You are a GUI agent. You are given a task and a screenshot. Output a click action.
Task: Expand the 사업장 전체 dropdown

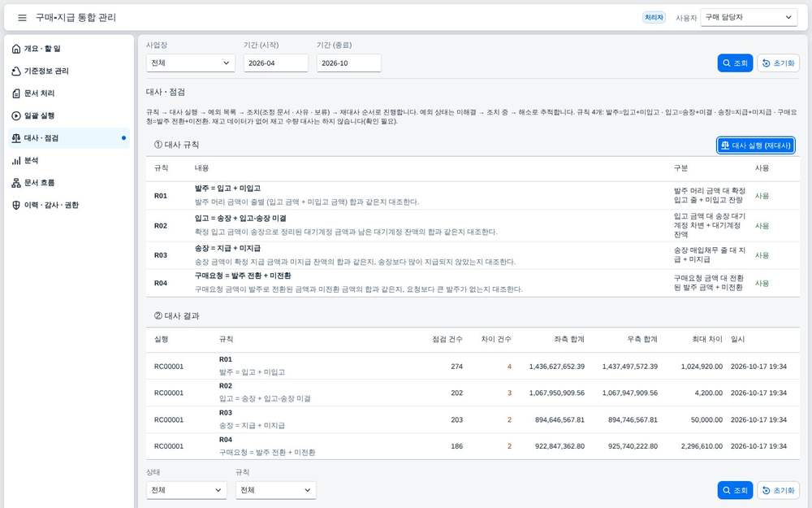click(191, 63)
